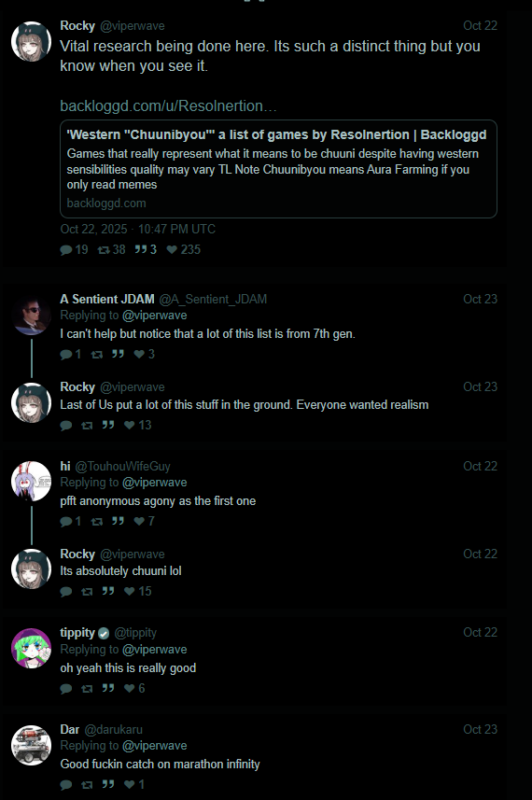Click reply icon on hi's anonymous agony tweet
The image size is (532, 800).
coord(66,521)
